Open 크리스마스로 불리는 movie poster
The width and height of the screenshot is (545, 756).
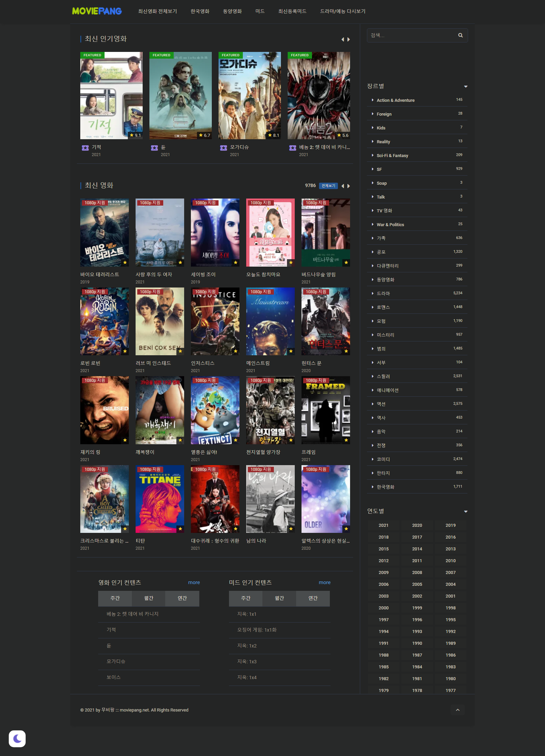point(105,499)
